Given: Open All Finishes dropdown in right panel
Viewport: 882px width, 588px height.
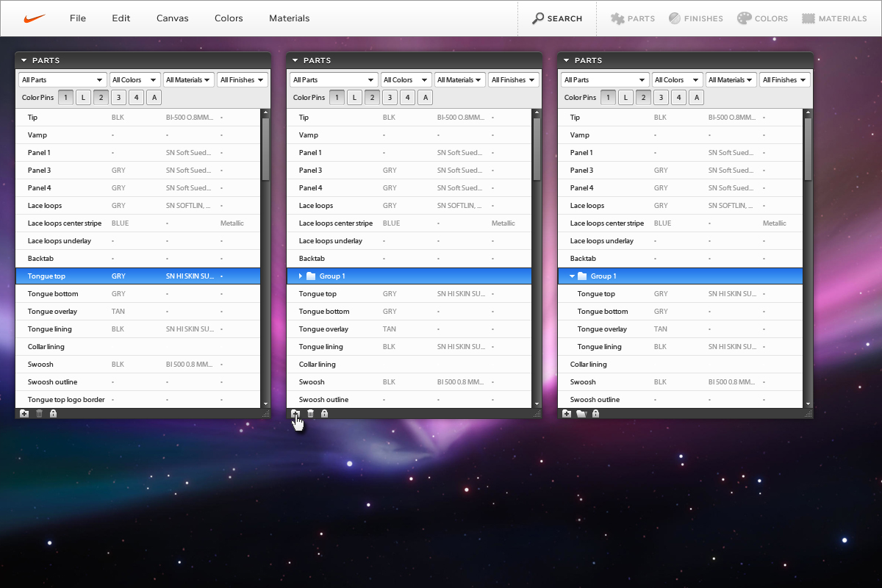Looking at the screenshot, I should 784,80.
